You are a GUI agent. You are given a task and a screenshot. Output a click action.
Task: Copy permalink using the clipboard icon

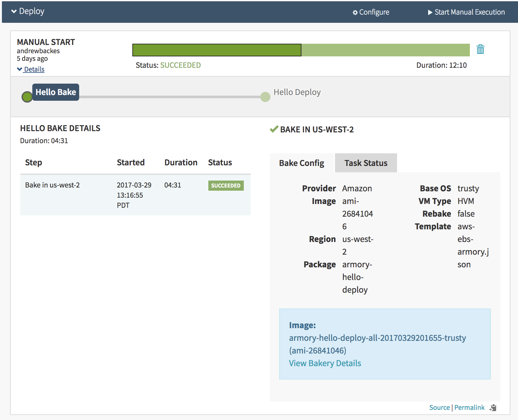coord(493,408)
